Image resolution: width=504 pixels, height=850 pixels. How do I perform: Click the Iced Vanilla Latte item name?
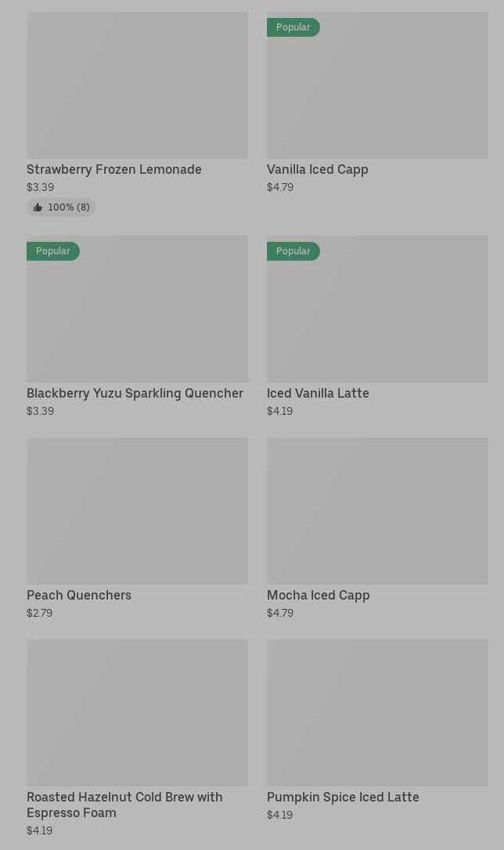click(318, 393)
